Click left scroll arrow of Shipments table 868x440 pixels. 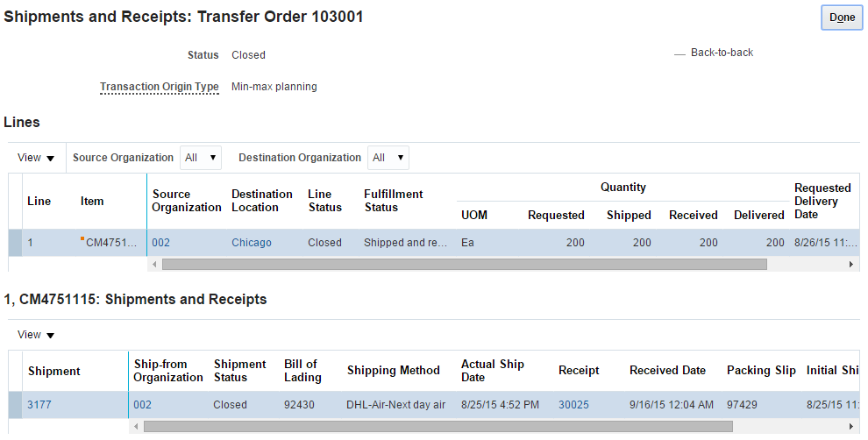pos(136,426)
